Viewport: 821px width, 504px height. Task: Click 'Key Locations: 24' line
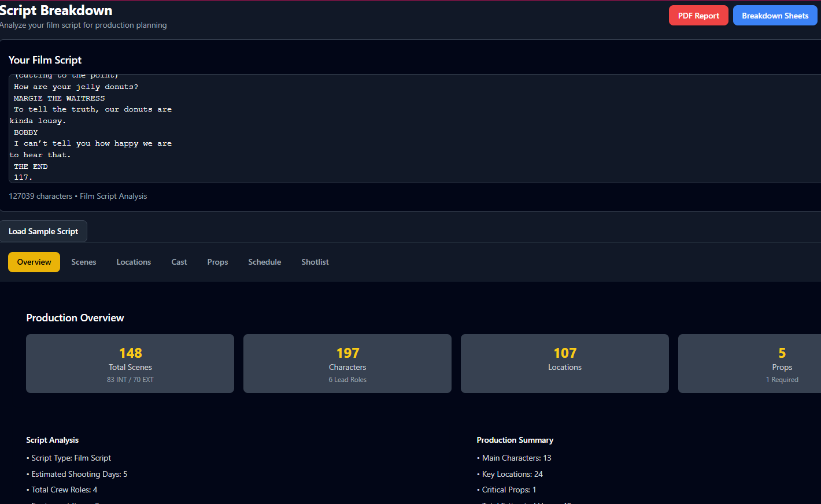click(510, 474)
